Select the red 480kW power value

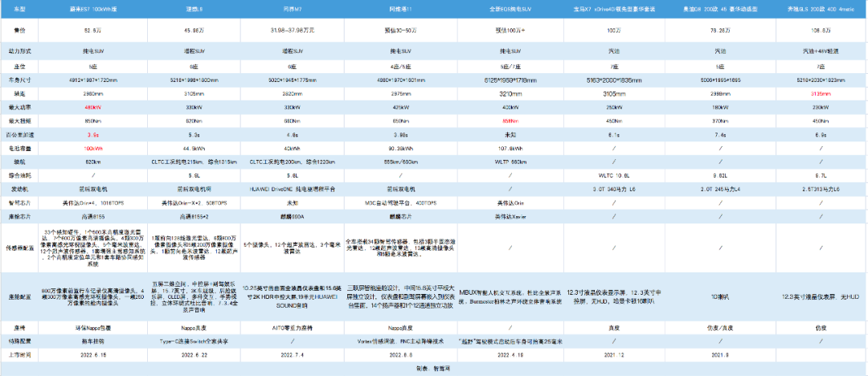tap(92, 106)
